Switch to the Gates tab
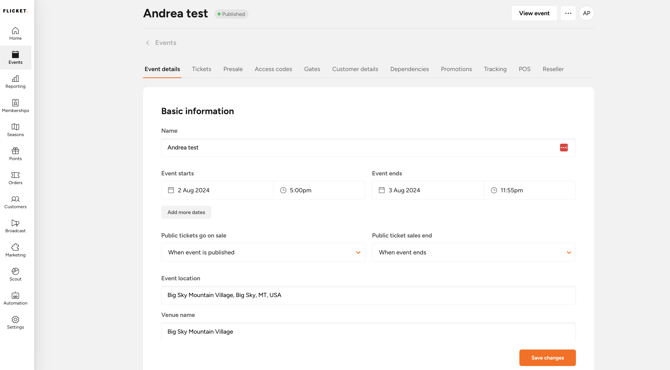Screen dimensions: 670x370 (312, 69)
